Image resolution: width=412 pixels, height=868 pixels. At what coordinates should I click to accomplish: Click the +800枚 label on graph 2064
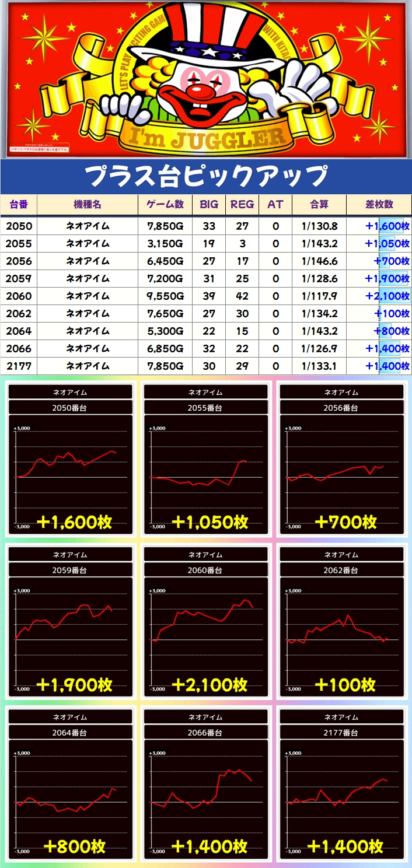click(74, 846)
